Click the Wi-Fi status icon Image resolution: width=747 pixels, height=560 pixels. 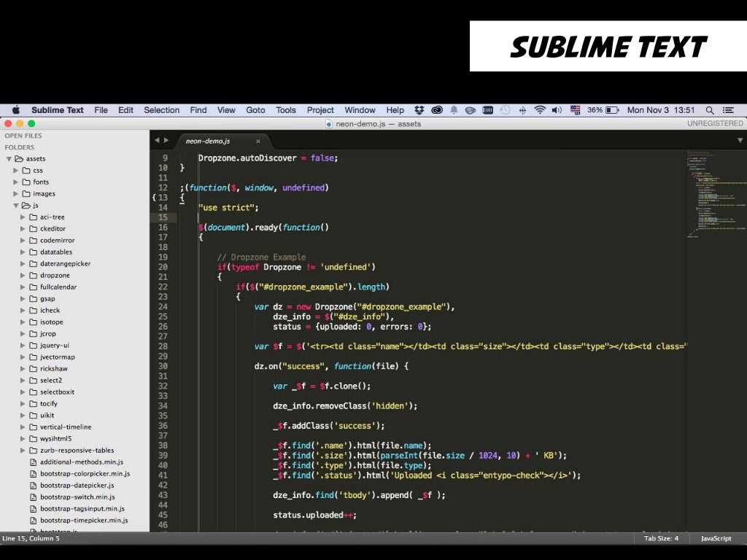click(x=540, y=110)
